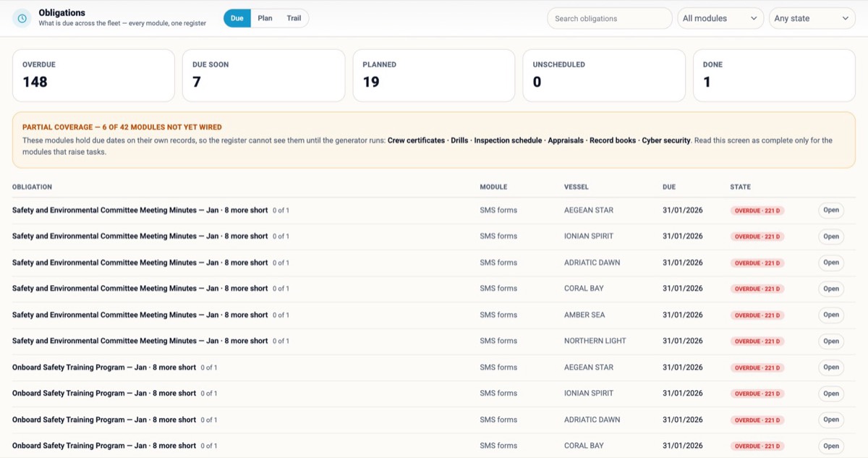Select the Unscheduled 0 summary card
The height and width of the screenshot is (458, 868).
(604, 75)
